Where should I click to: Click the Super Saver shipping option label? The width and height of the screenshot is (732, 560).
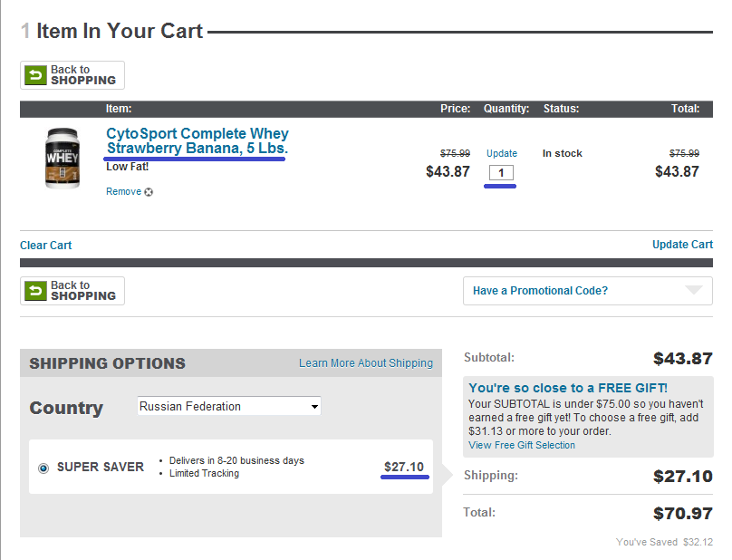[101, 468]
